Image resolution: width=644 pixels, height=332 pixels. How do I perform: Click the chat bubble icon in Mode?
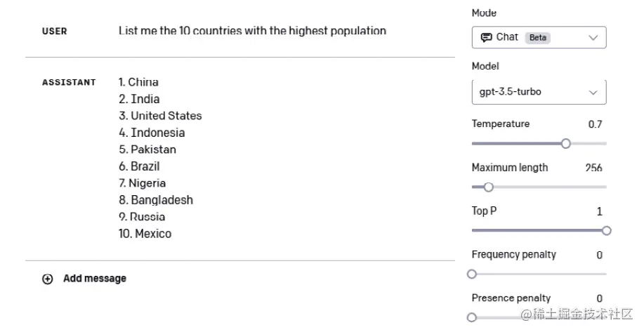(x=486, y=37)
